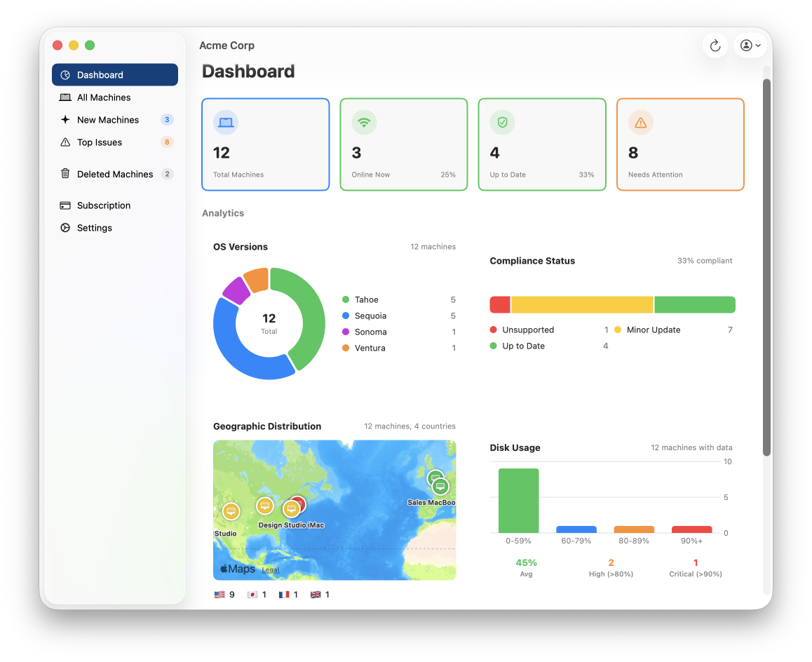
Task: Click the shield check icon in Up to Date card
Action: coord(502,123)
